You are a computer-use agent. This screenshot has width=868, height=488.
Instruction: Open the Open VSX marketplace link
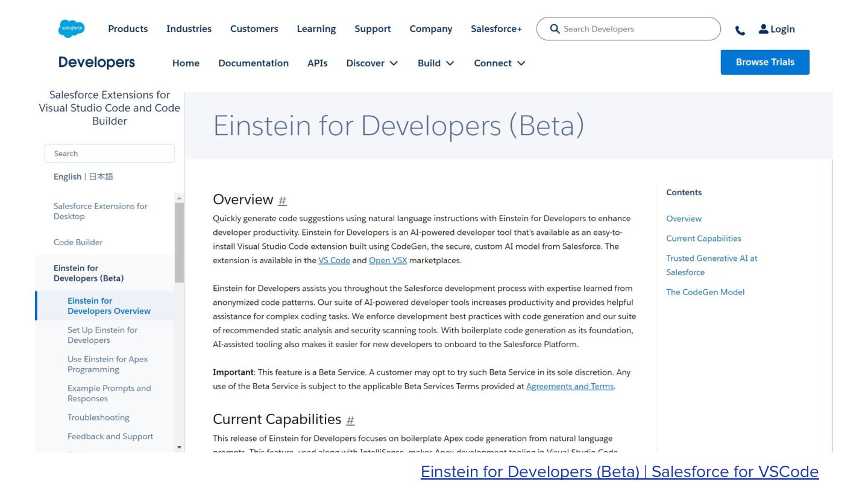[388, 260]
